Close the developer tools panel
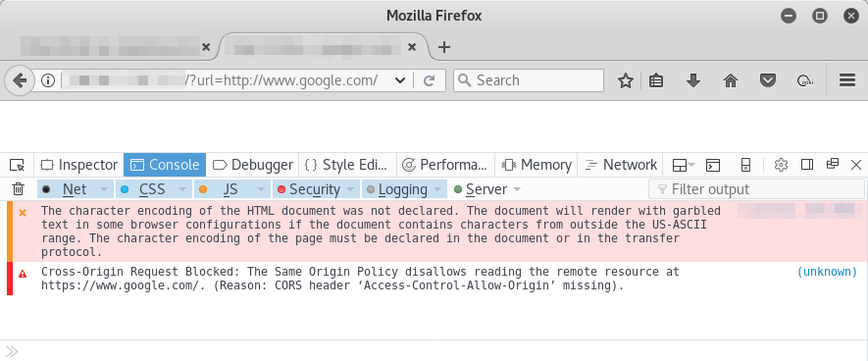This screenshot has width=868, height=361. (x=856, y=165)
